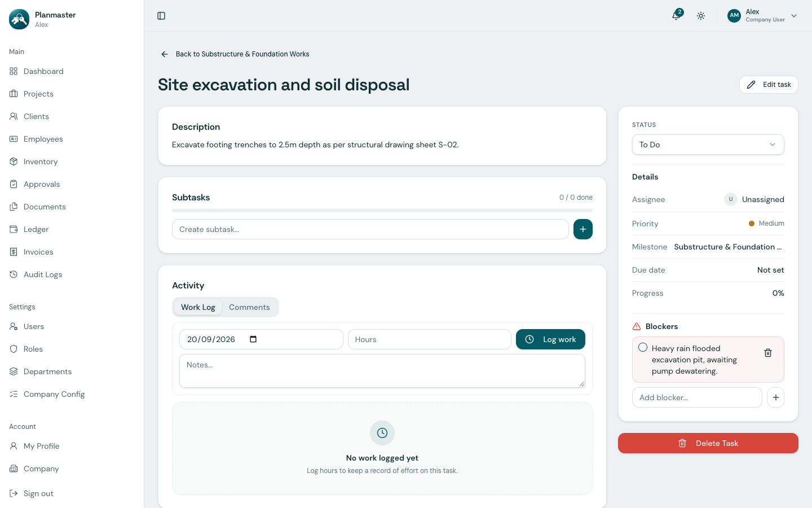Add subtask with the plus button
This screenshot has height=508, width=812.
pos(583,229)
